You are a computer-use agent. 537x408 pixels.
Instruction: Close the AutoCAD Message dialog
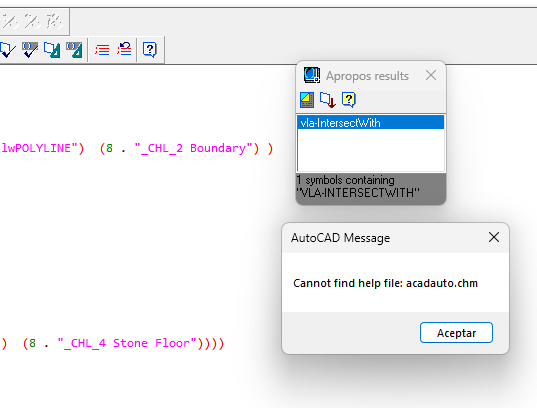(494, 237)
